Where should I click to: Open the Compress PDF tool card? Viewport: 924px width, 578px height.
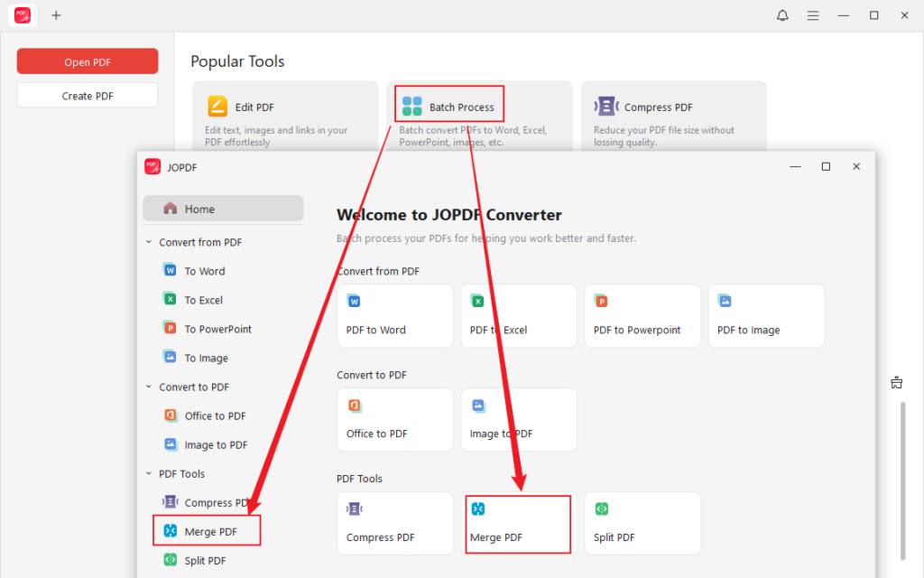pyautogui.click(x=394, y=524)
